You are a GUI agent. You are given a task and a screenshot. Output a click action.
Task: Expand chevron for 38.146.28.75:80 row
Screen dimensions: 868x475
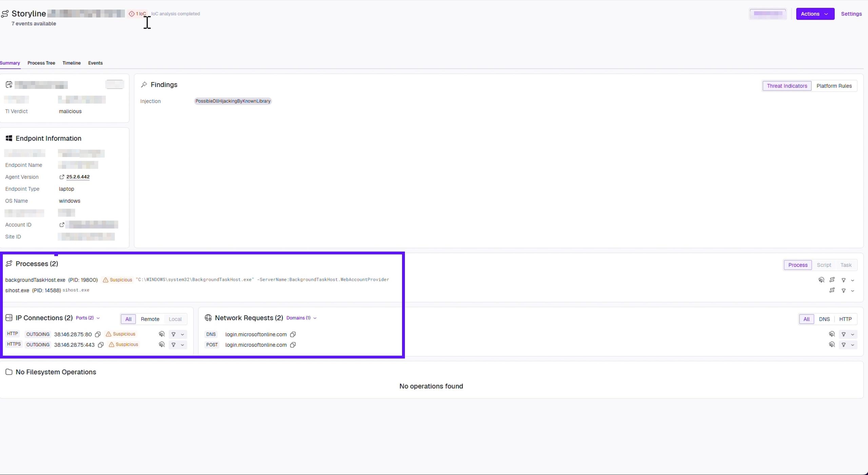(182, 335)
